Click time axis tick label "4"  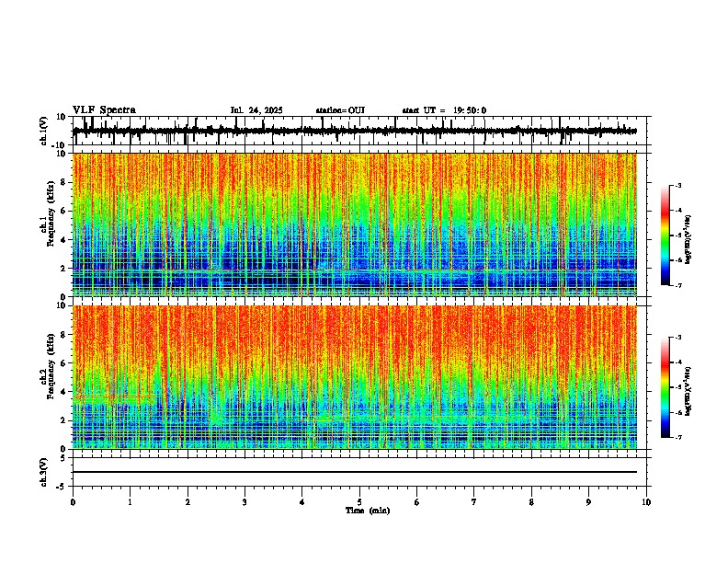click(x=302, y=502)
